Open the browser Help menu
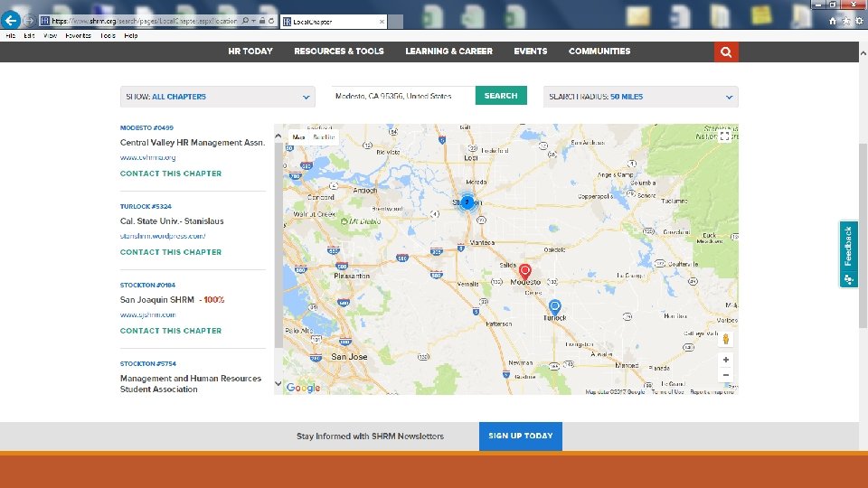This screenshot has width=868, height=488. coord(131,35)
